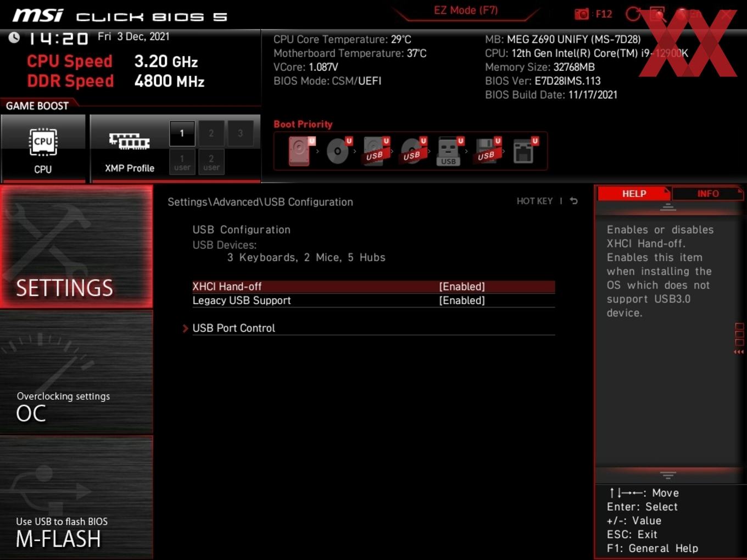Click the help panel scroll-up handle
Viewport: 747px width, 560px height.
point(668,207)
